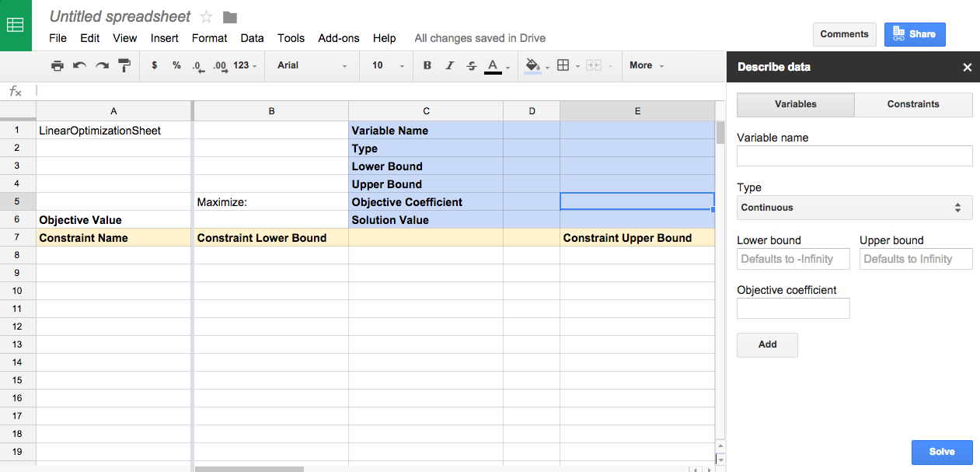
Task: Click the Variable name input field
Action: pyautogui.click(x=854, y=156)
